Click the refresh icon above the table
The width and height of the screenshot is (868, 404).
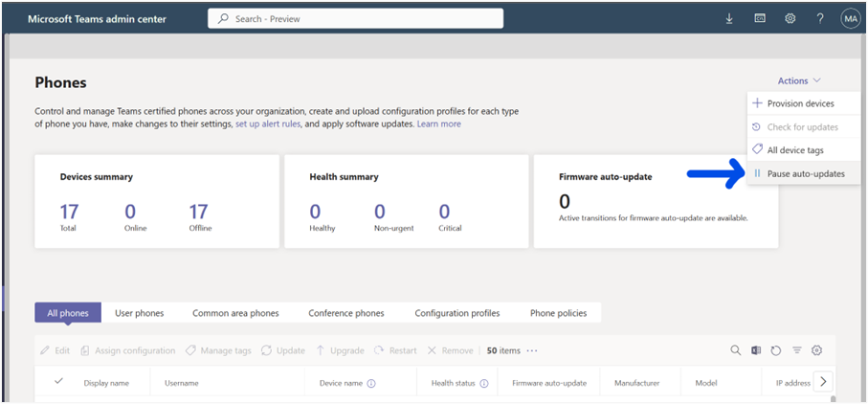(776, 351)
